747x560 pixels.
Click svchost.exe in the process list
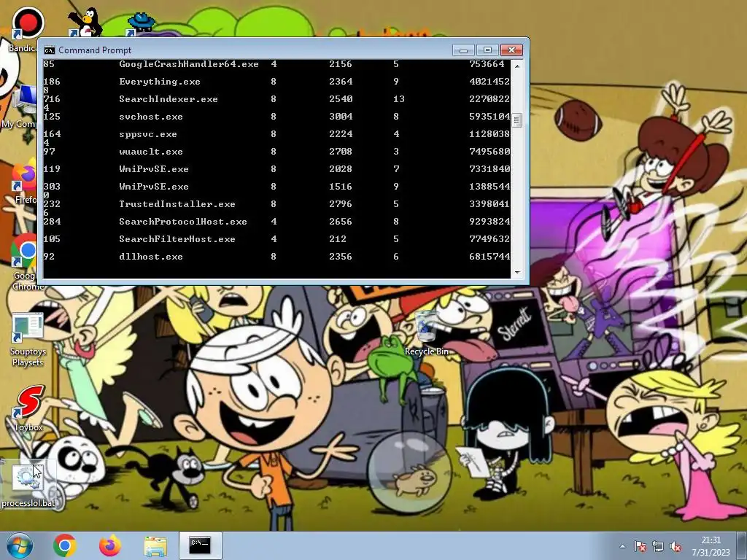click(x=151, y=117)
